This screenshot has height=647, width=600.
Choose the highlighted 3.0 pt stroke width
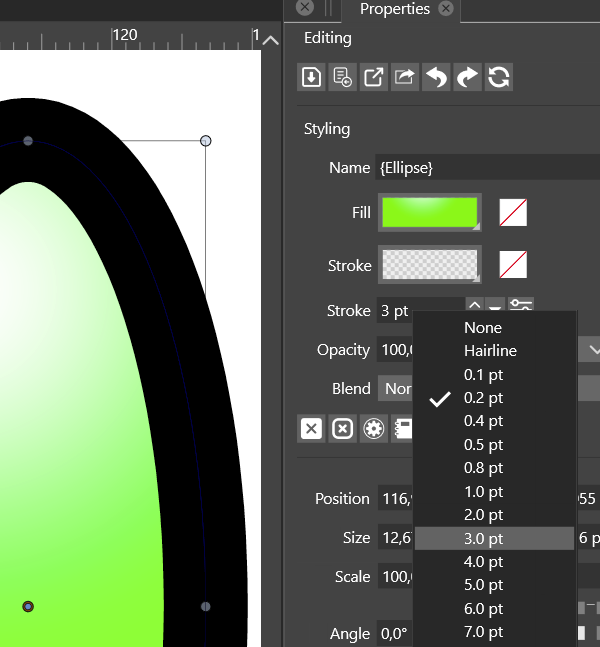[x=494, y=538]
